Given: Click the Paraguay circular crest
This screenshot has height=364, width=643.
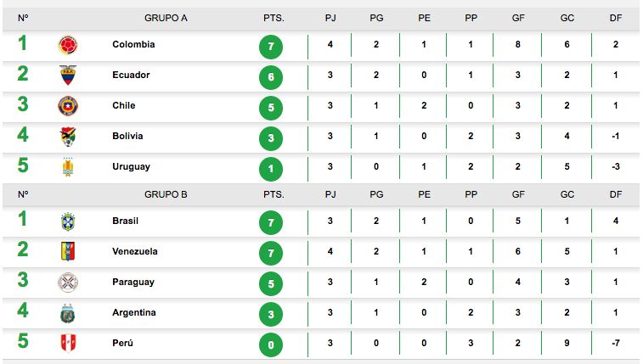Looking at the screenshot, I should (68, 282).
